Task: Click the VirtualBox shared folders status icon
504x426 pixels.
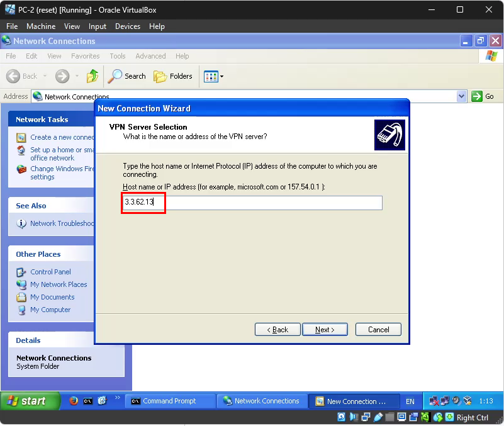Action: (x=389, y=417)
